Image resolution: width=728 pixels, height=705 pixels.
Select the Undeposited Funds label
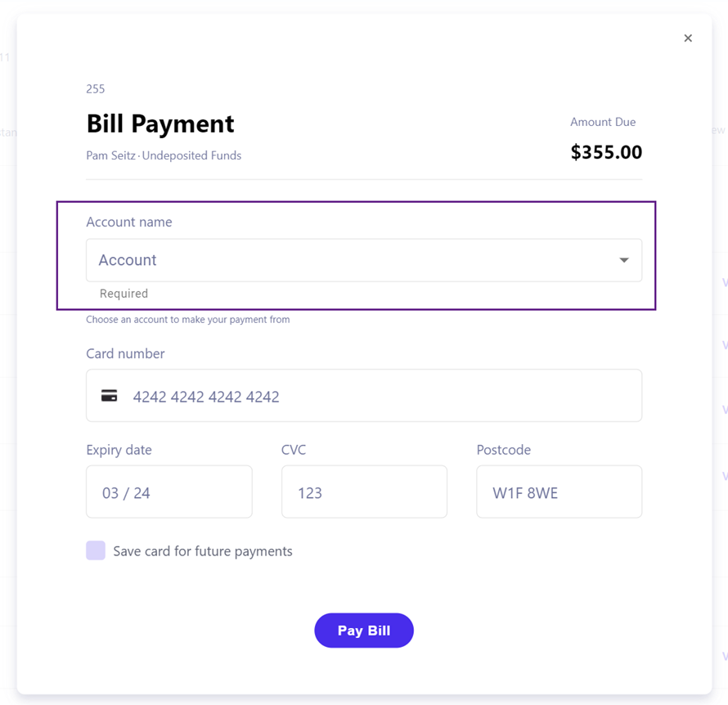point(191,155)
